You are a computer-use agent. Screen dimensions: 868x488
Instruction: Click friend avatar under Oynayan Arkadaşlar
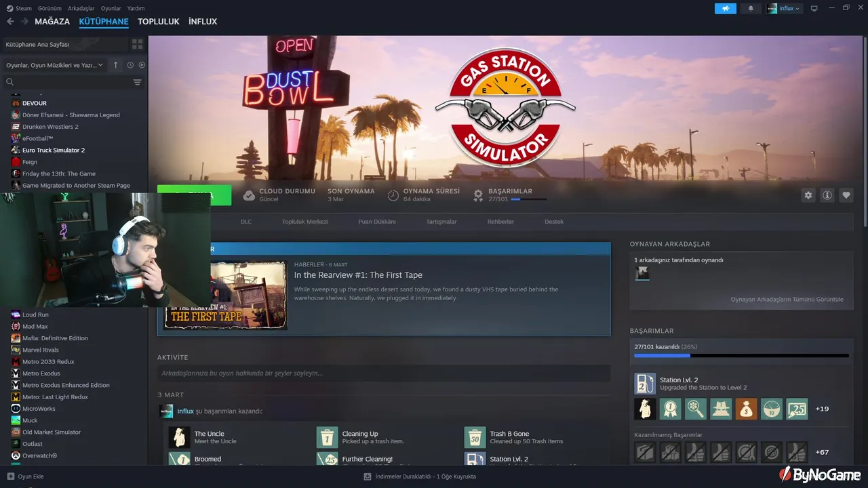coord(642,273)
